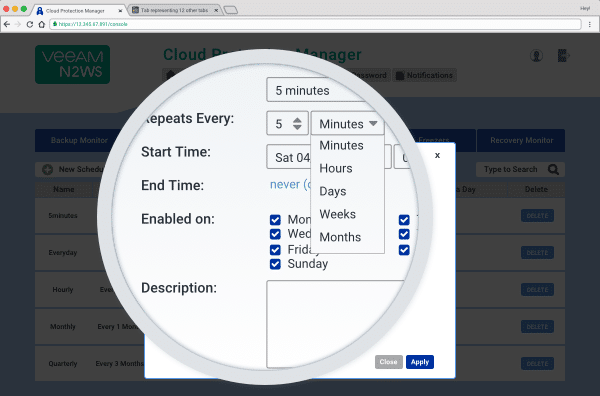The image size is (600, 396).
Task: Toggle the Wednesday checkbox
Action: click(275, 234)
